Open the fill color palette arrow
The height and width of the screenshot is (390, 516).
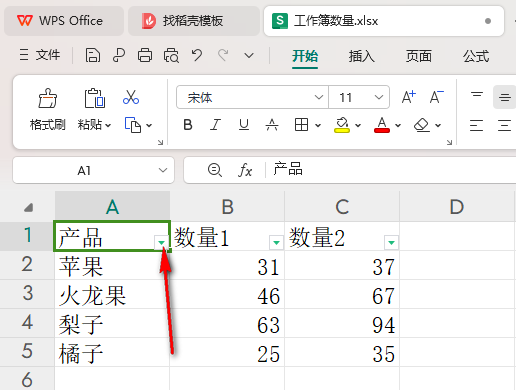358,126
